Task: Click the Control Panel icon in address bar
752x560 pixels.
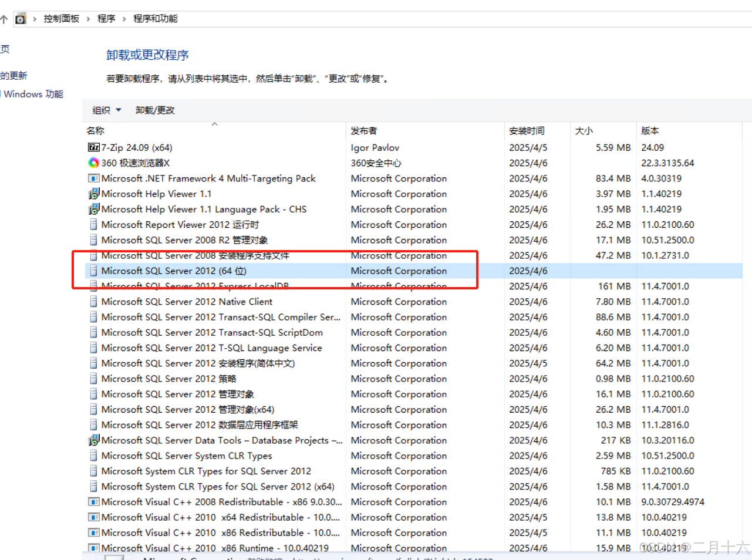Action: click(21, 19)
